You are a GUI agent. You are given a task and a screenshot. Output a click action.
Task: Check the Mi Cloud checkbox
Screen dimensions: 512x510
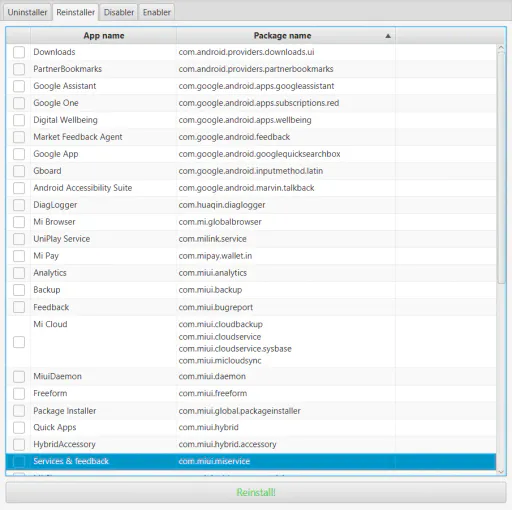point(19,342)
